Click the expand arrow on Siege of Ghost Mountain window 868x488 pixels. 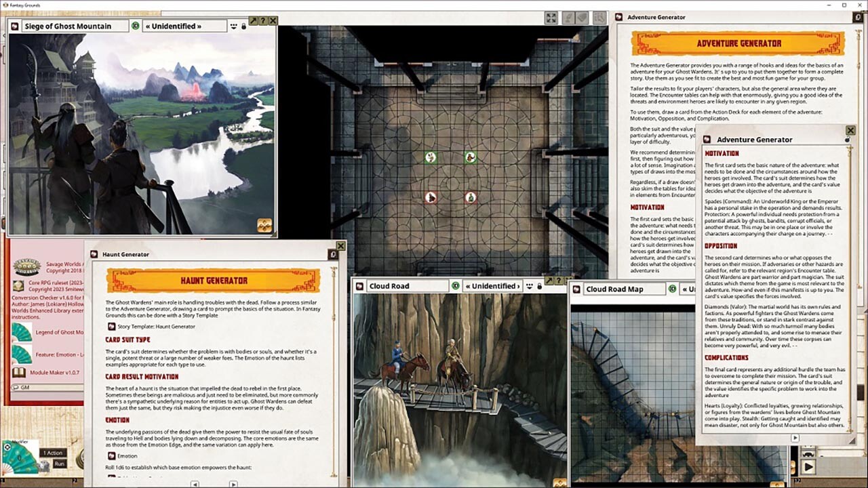(254, 20)
